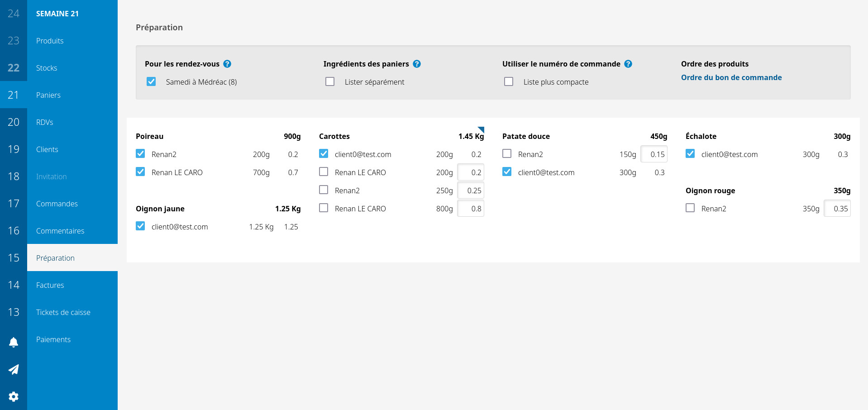Click help icon beside Ingrédients des paniers
The height and width of the screenshot is (410, 868).
417,64
